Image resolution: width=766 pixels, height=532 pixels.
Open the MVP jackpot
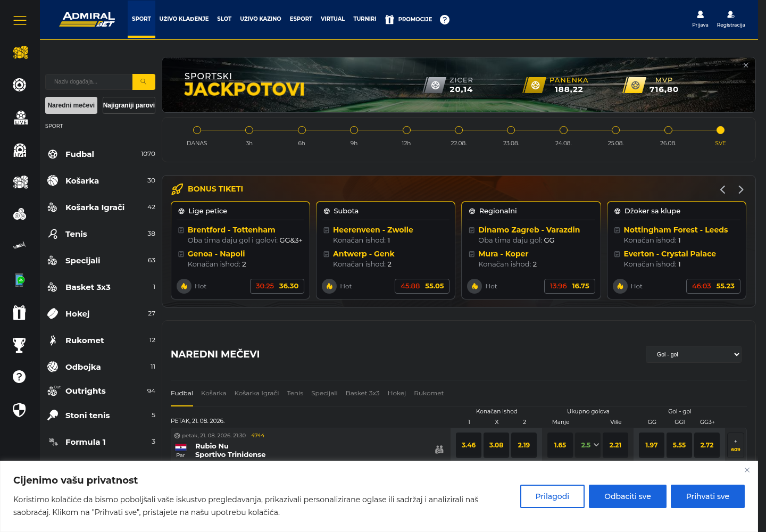pyautogui.click(x=651, y=85)
